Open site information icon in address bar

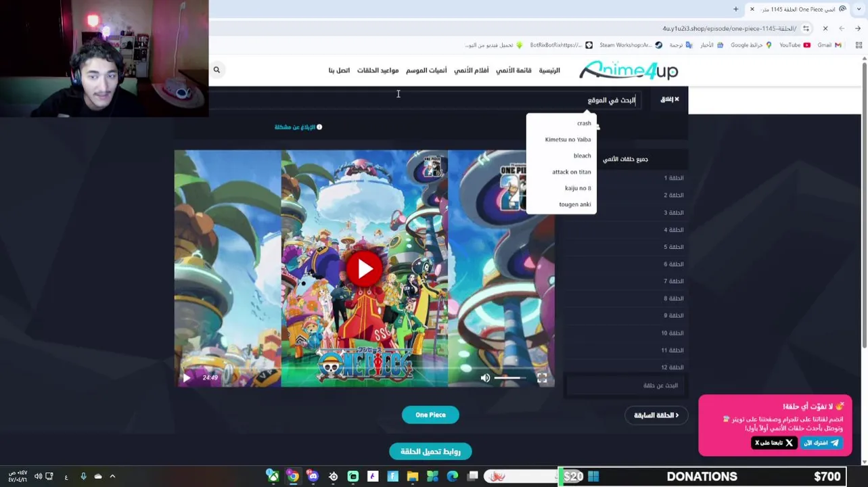click(x=806, y=28)
